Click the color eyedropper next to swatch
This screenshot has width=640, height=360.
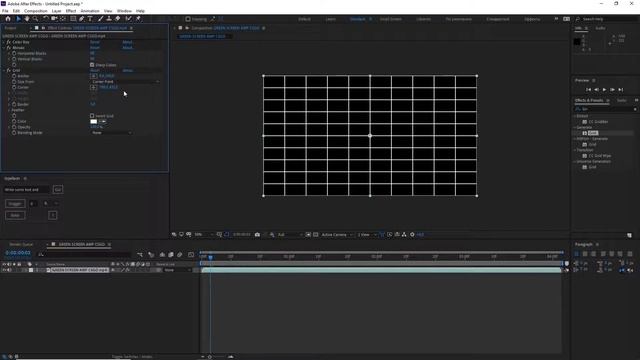click(102, 122)
